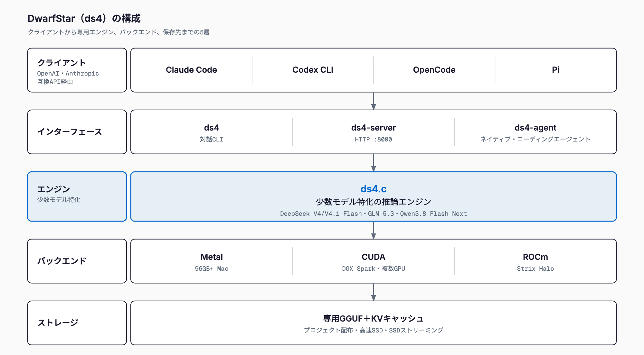Viewport: 644px width, 355px height.
Task: Click the "Strix Halo" caption
Action: 535,269
